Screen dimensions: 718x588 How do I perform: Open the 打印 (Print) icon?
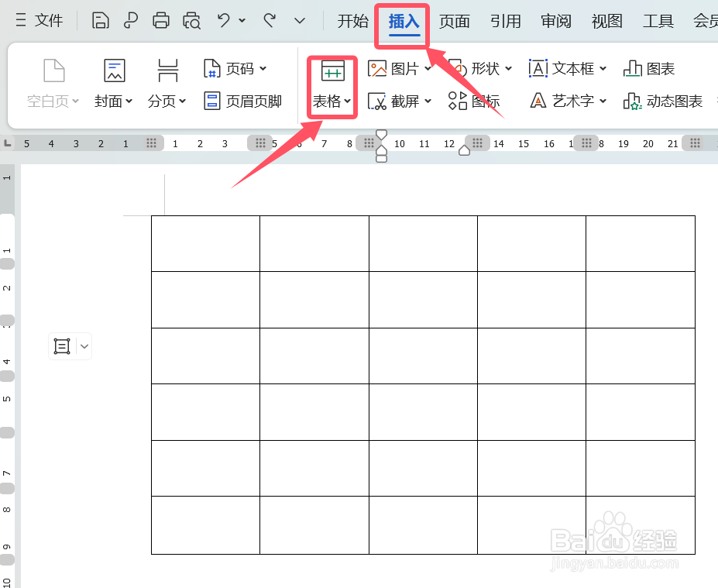pyautogui.click(x=161, y=21)
